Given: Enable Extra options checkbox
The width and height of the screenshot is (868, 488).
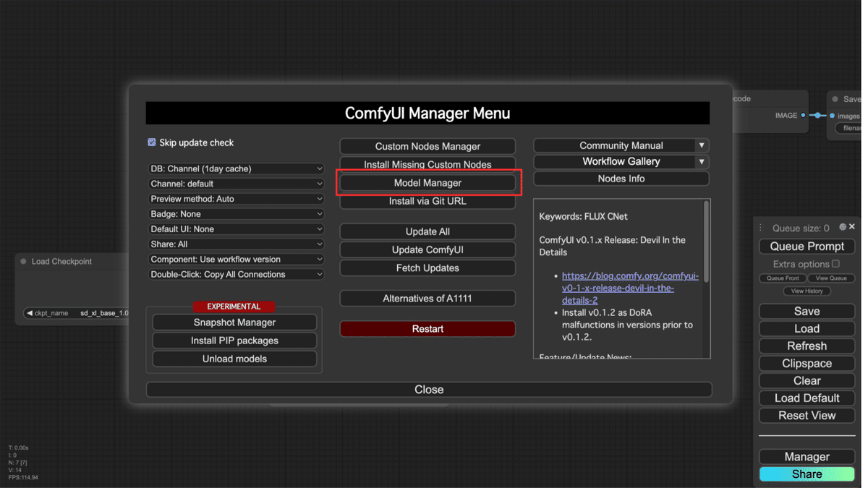Looking at the screenshot, I should pos(835,264).
